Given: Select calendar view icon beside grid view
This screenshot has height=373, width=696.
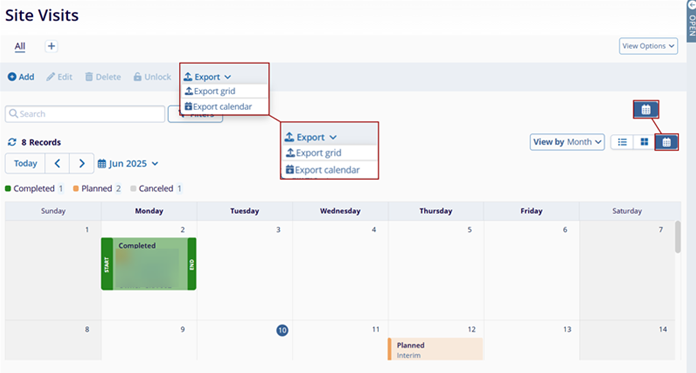Looking at the screenshot, I should (x=667, y=142).
